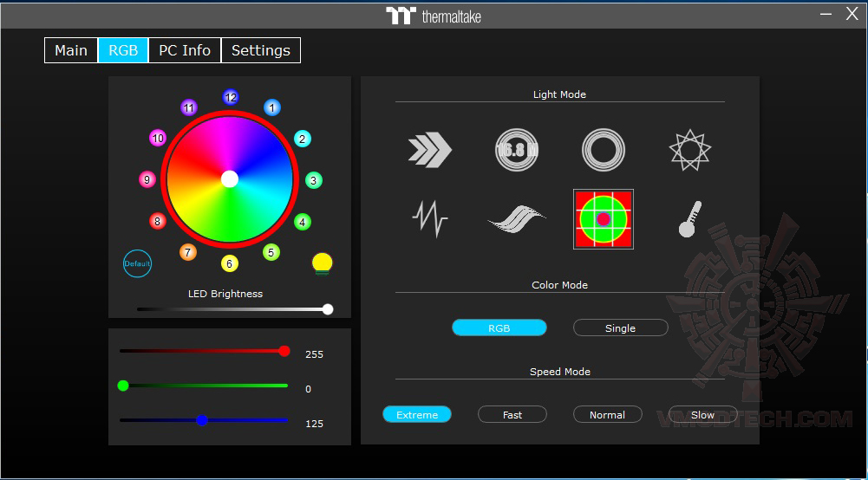Set color mode to Single
The width and height of the screenshot is (868, 480).
pos(621,328)
